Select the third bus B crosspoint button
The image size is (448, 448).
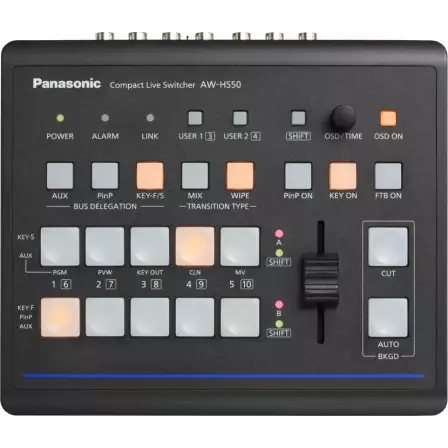[x=150, y=317]
